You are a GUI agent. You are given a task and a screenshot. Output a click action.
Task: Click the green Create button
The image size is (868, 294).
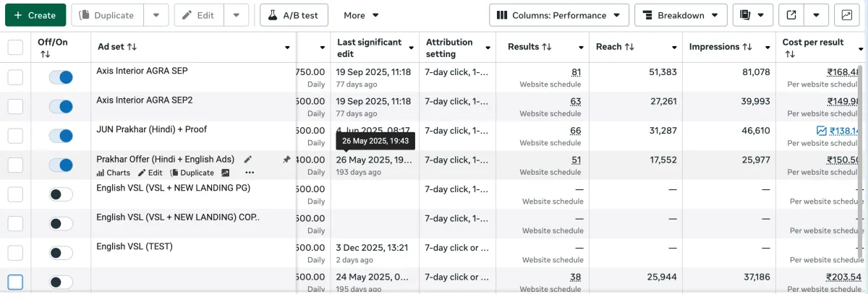(x=35, y=15)
